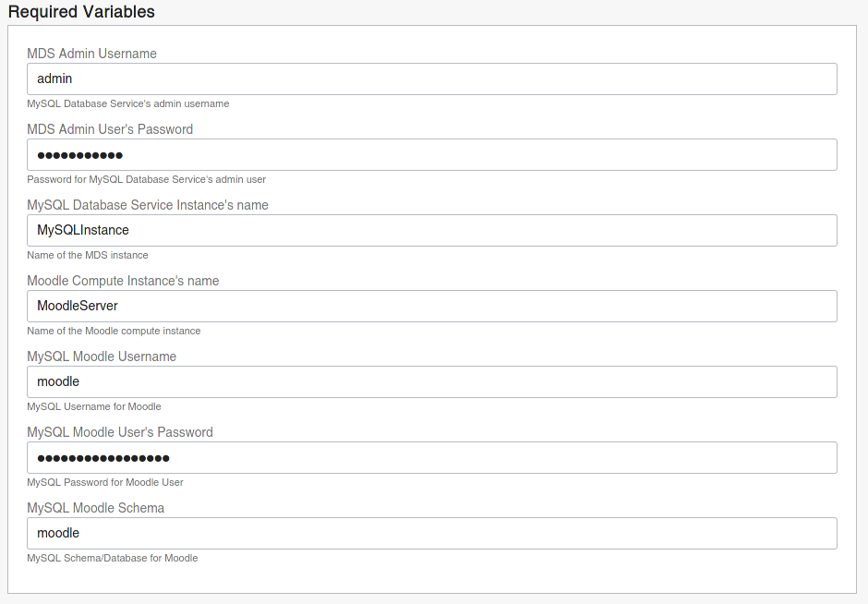Click the "MDS Admin User's Password" label
Screen dimensions: 868x604
(x=110, y=129)
